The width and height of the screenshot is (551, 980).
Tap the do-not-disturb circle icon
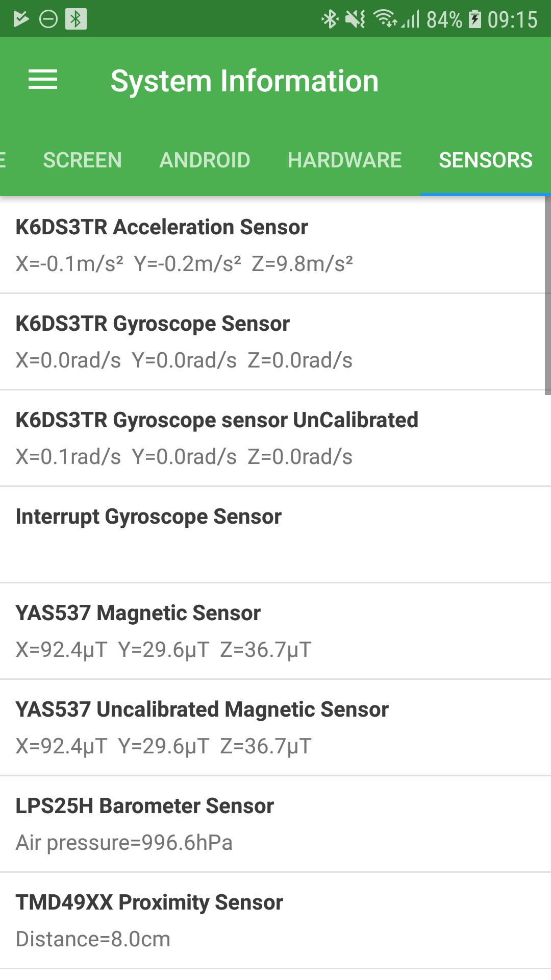[48, 19]
